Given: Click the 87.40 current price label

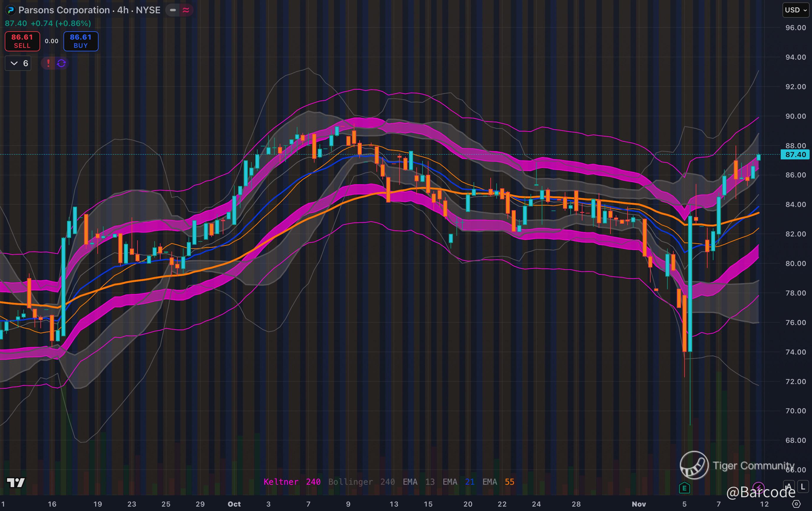Looking at the screenshot, I should pos(795,155).
